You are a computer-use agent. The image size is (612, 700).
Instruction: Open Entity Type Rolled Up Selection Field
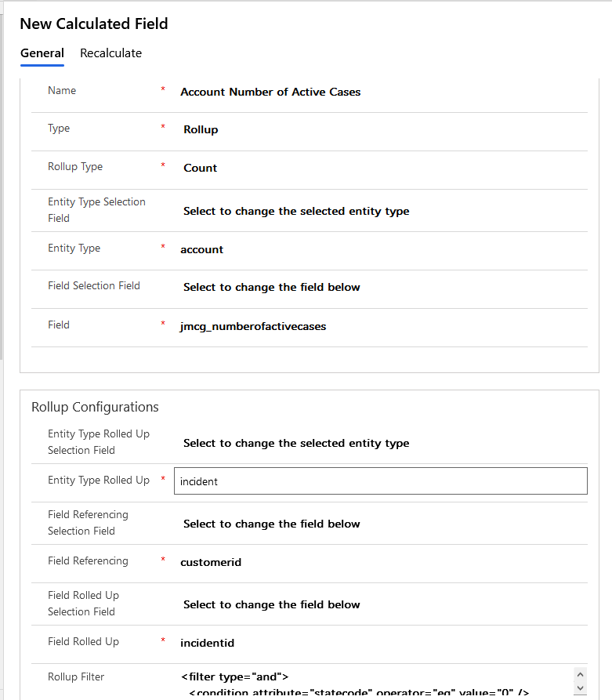tap(296, 443)
